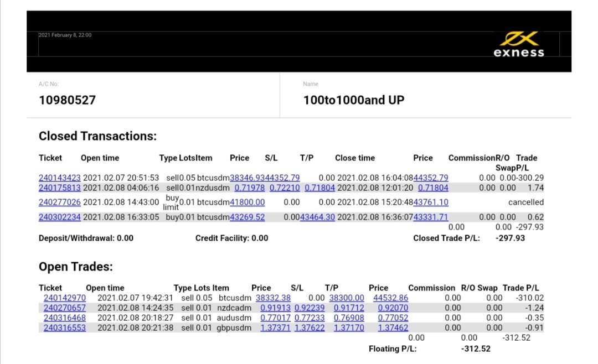Image resolution: width=598 pixels, height=364 pixels.
Task: Open open-trade ticket 240316553
Action: pyautogui.click(x=64, y=327)
